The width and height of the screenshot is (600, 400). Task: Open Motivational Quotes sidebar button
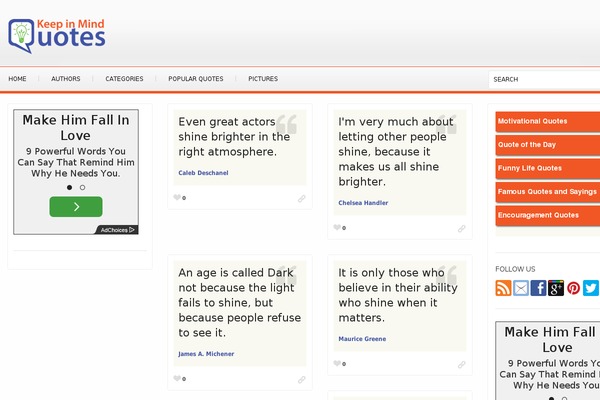548,121
